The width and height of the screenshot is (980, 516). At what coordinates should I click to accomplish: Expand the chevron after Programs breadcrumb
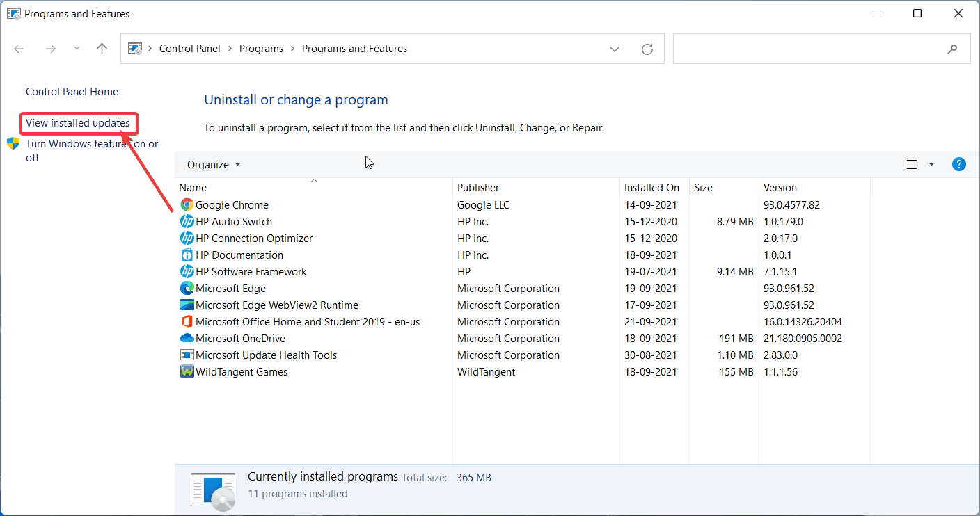[x=293, y=49]
